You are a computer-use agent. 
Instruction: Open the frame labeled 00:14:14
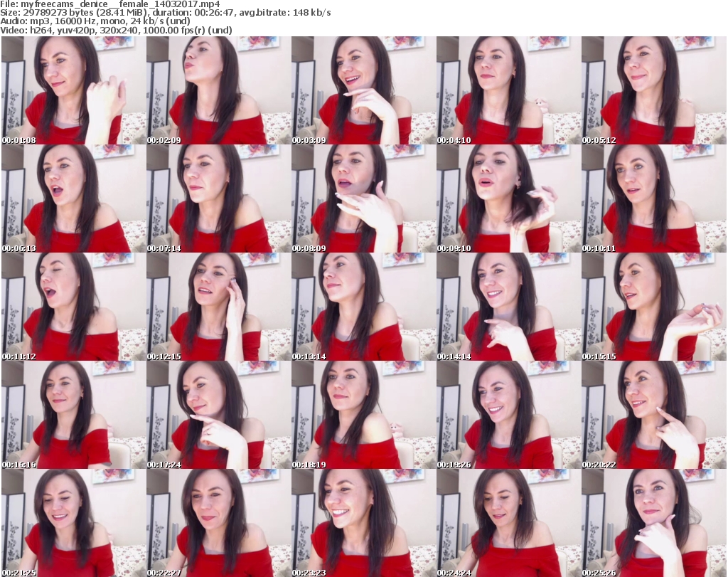(508, 307)
